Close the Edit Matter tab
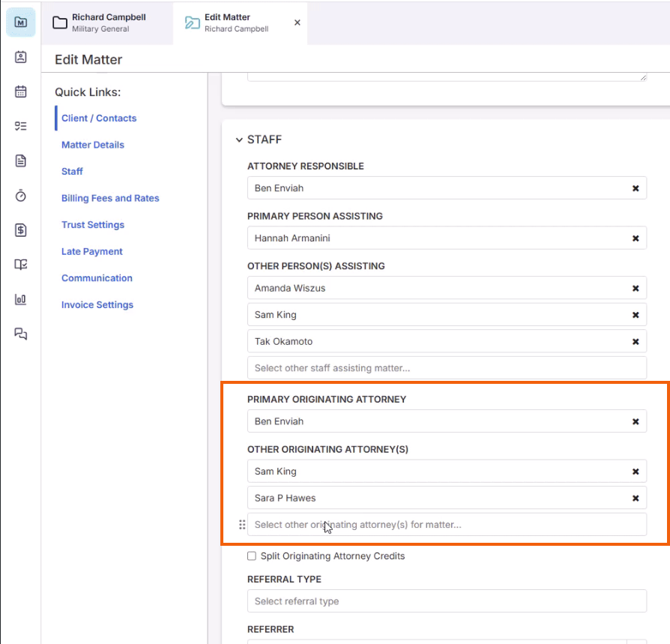Screen dimensions: 670x644 (x=297, y=22)
